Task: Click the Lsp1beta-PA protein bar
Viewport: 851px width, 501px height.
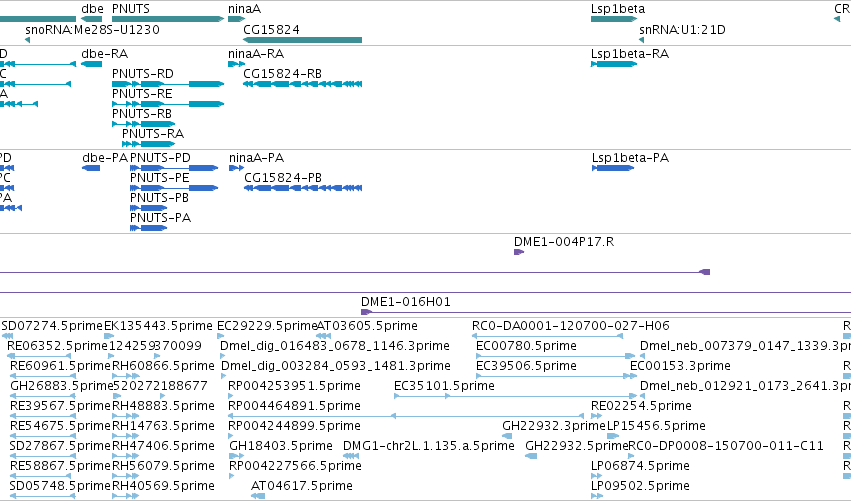Action: [613, 168]
